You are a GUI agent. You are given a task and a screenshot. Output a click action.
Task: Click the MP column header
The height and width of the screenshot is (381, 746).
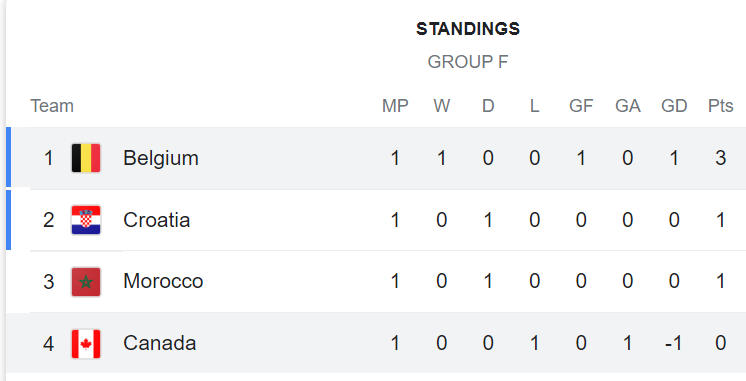(395, 106)
